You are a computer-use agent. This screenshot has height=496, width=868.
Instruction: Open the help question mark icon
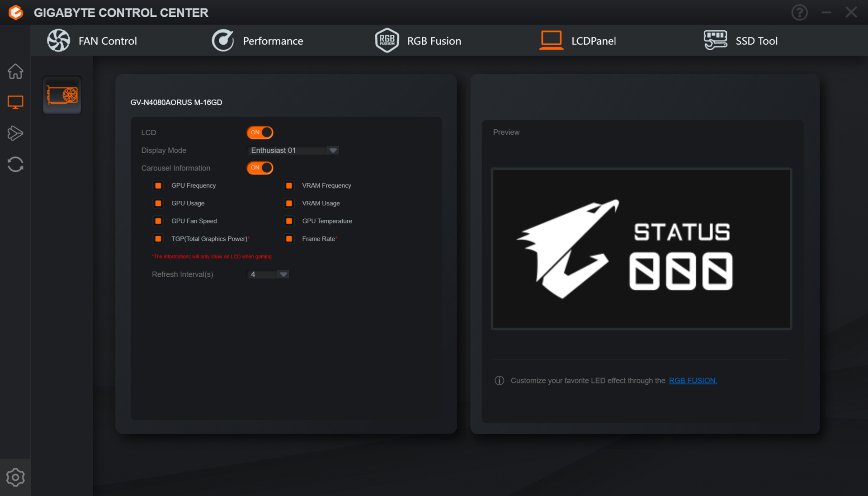coord(799,13)
